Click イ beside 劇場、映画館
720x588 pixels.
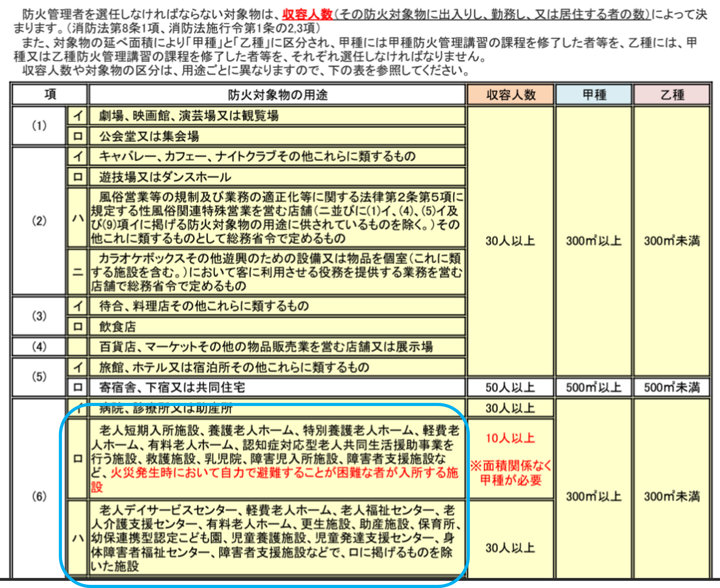point(78,116)
